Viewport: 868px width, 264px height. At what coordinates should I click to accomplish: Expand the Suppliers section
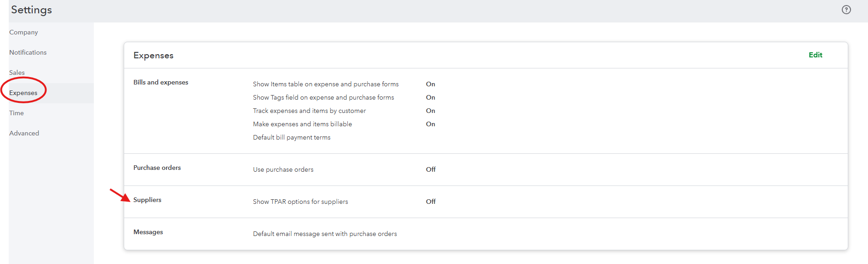[147, 200]
